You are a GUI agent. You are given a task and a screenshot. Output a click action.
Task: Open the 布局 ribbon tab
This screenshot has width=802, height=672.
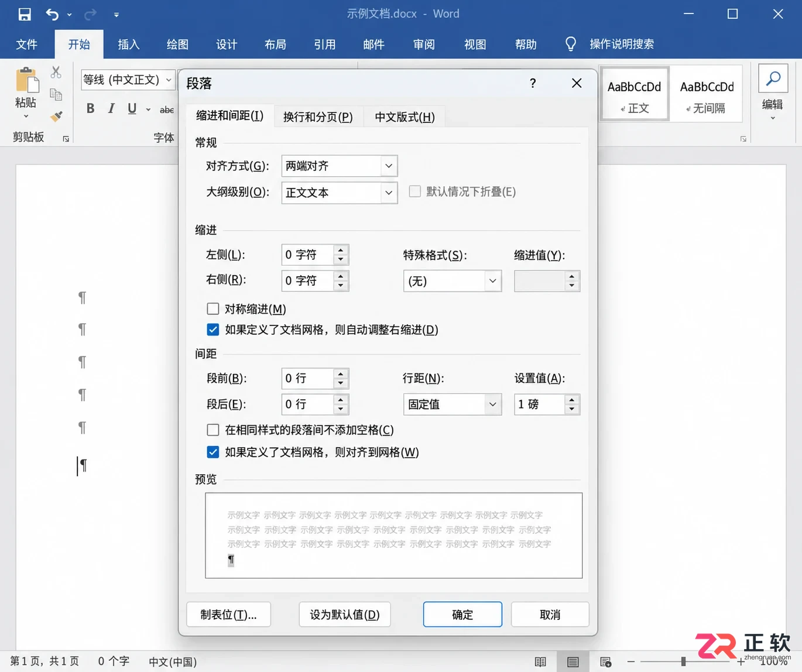pos(275,44)
